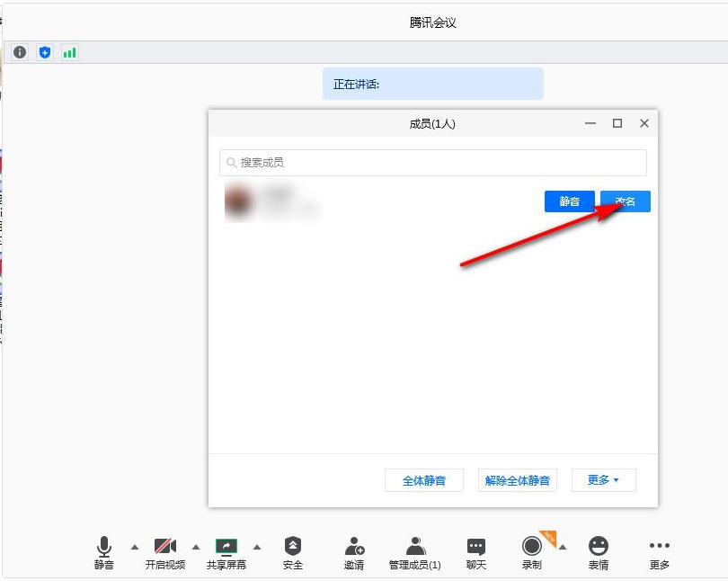This screenshot has height=581, width=728.
Task: Open the 安全 security menu
Action: (x=293, y=553)
